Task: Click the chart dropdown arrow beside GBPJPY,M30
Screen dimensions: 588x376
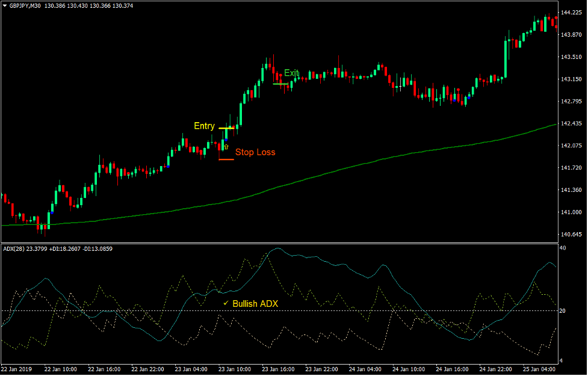Action: (x=5, y=5)
